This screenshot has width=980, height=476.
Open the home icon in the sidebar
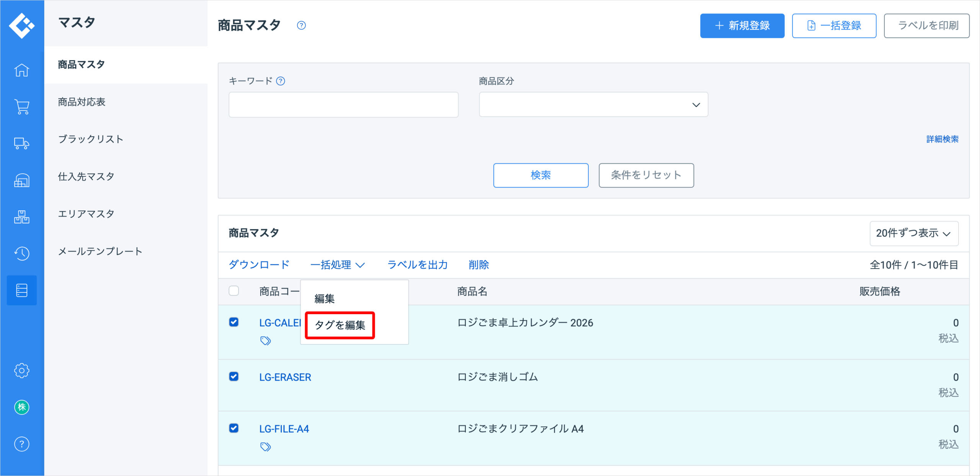point(22,70)
